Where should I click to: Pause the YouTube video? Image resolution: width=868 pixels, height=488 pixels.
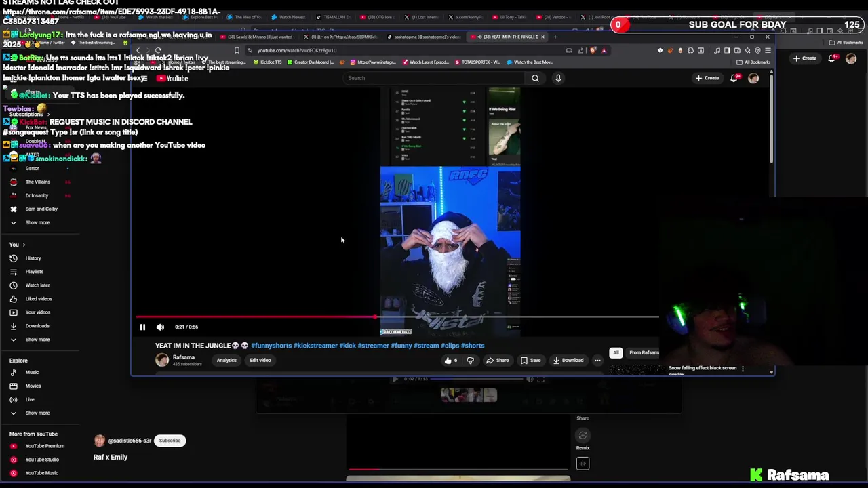pyautogui.click(x=142, y=327)
